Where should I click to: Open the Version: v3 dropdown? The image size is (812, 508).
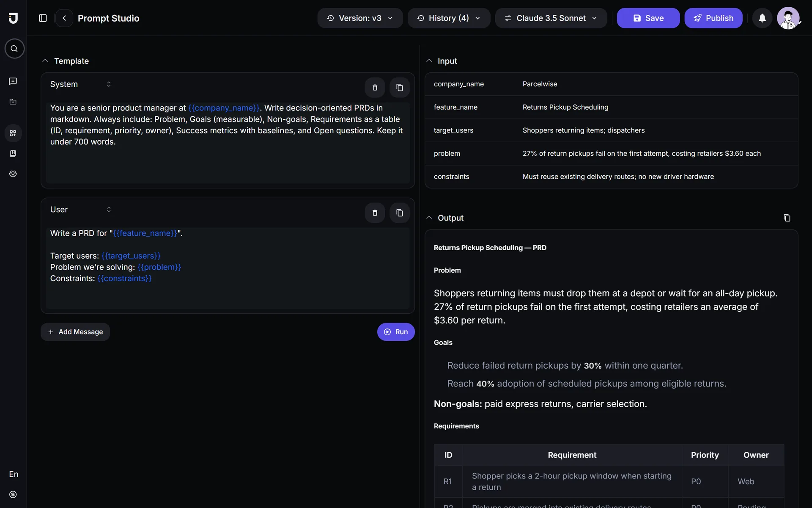tap(360, 18)
